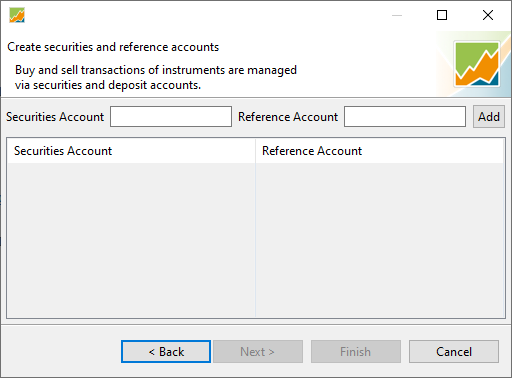This screenshot has width=512, height=378.
Task: Click the Portfolio Performance title bar icon
Action: pos(17,15)
